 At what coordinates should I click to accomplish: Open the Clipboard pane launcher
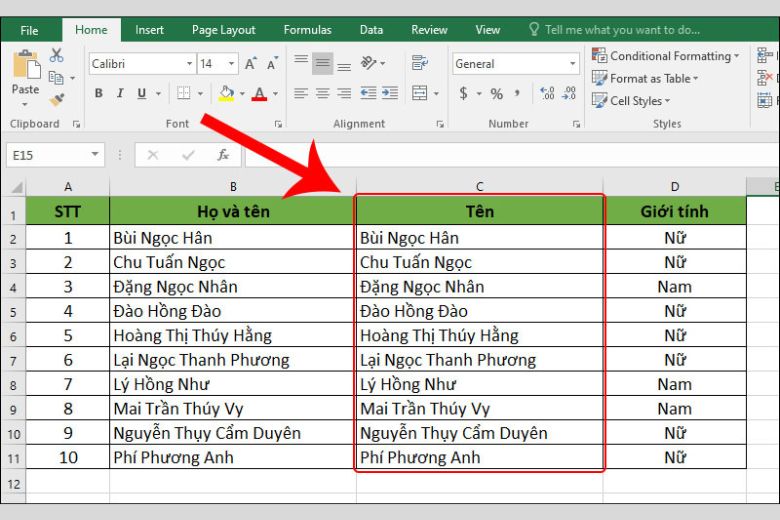(76, 124)
